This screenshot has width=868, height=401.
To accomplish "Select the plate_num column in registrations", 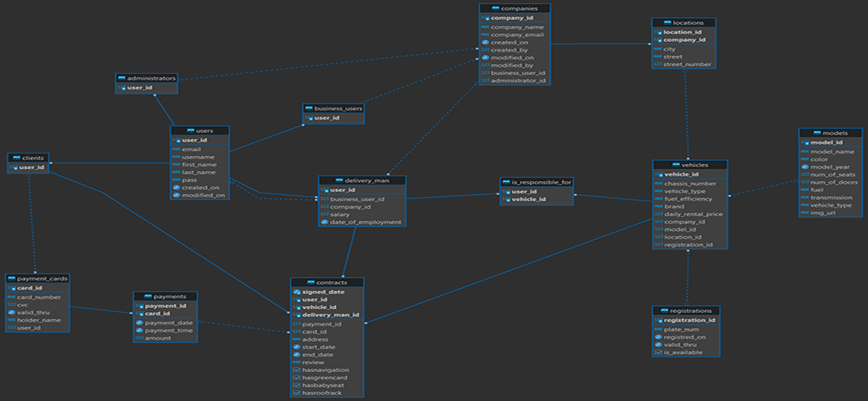I will click(681, 329).
